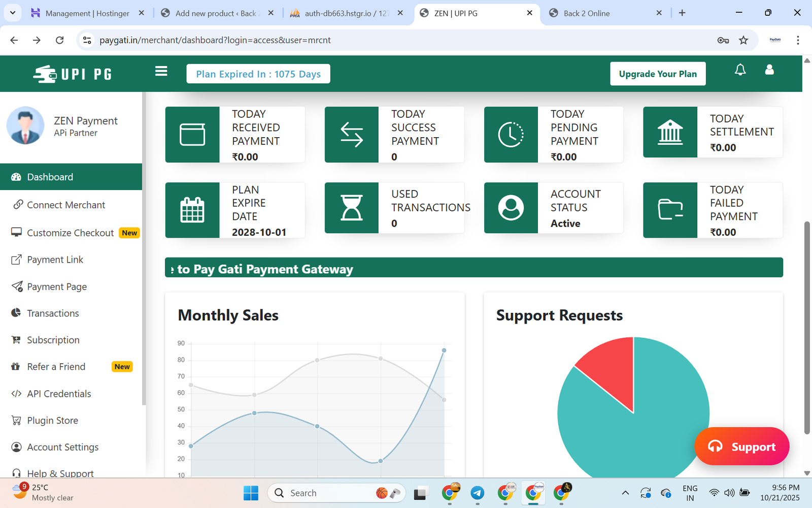
Task: Click the Today Settlement bank icon
Action: [x=670, y=133]
